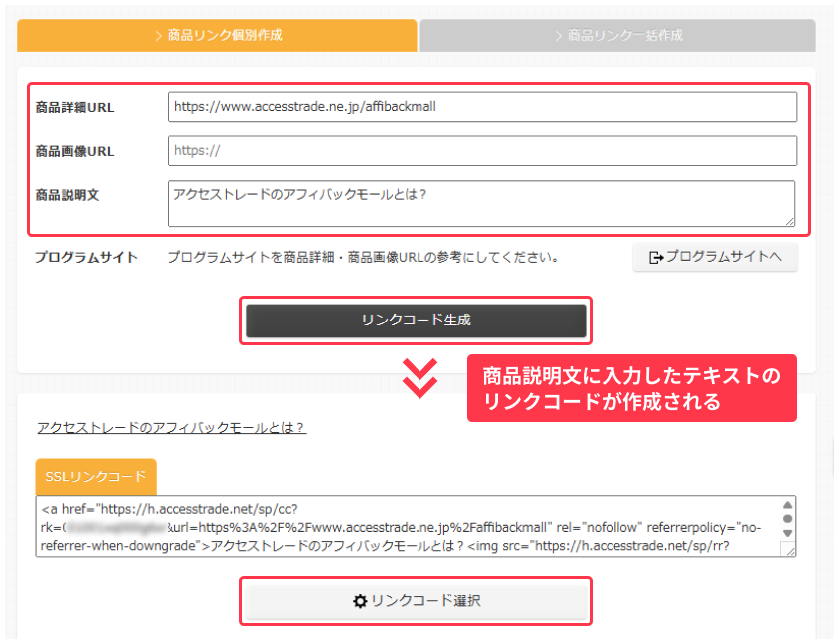The image size is (839, 644).
Task: Click the gear icon on リンクコード選択
Action: [x=360, y=602]
